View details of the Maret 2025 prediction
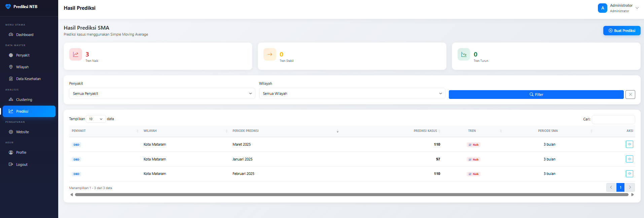This screenshot has height=218, width=644. click(630, 144)
